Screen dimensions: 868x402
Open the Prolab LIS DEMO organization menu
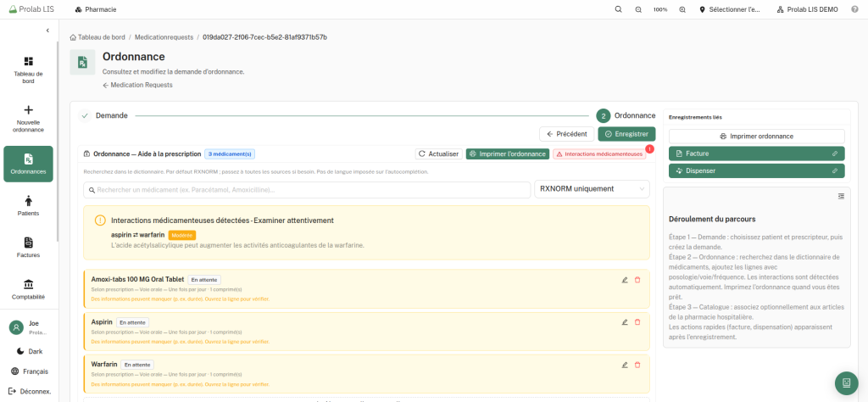pyautogui.click(x=806, y=9)
